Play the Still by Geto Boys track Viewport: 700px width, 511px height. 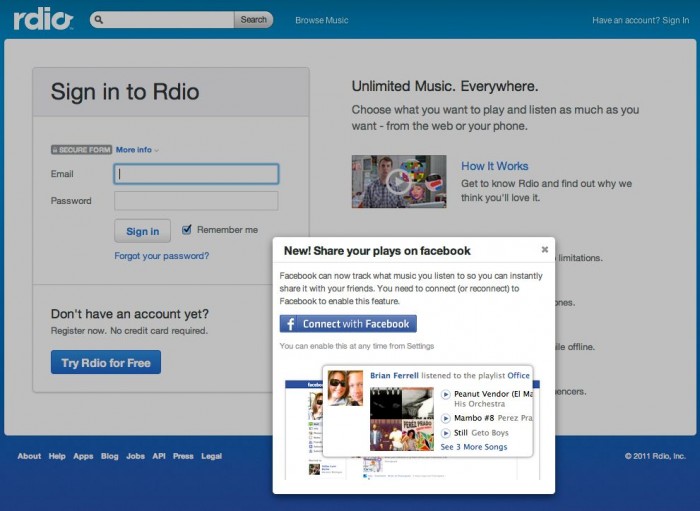pyautogui.click(x=445, y=433)
